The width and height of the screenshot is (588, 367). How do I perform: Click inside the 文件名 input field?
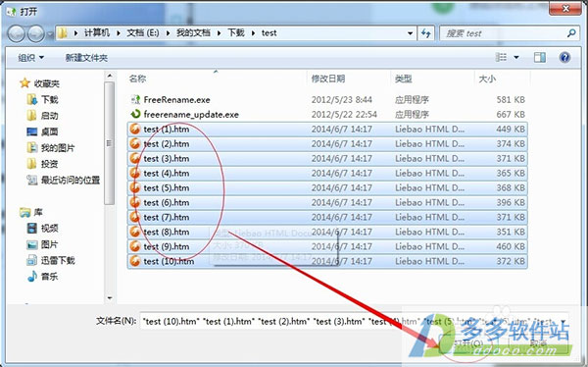(x=353, y=321)
